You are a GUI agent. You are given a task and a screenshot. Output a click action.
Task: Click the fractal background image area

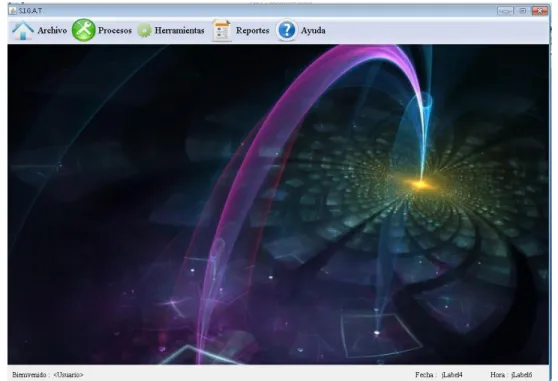point(278,204)
